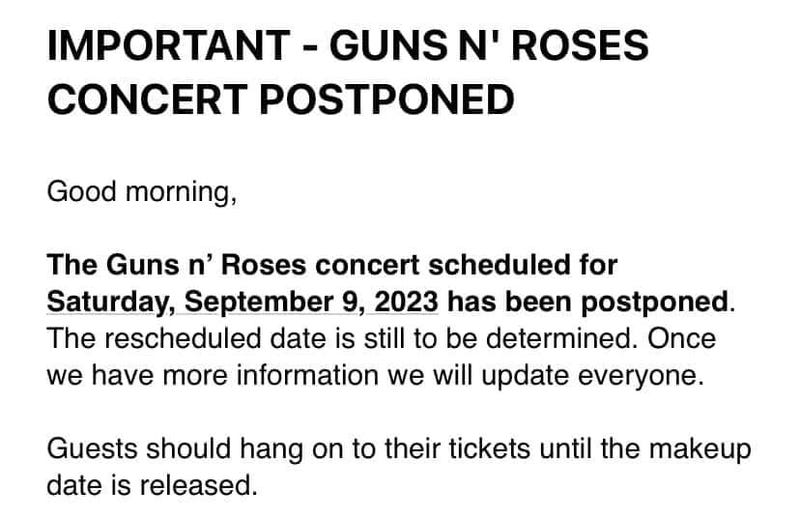Click "2023" in the underlined date

pyautogui.click(x=410, y=300)
